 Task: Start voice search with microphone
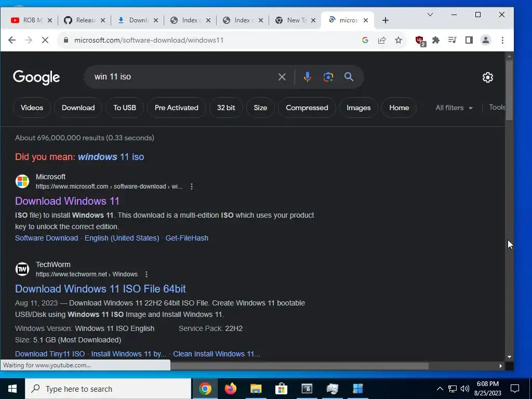coord(308,77)
